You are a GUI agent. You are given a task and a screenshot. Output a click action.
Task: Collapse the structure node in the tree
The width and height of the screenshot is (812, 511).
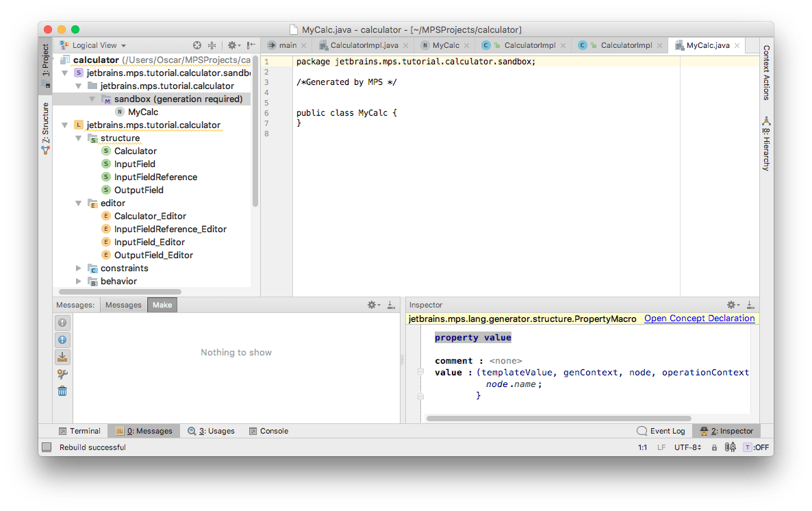coord(79,138)
